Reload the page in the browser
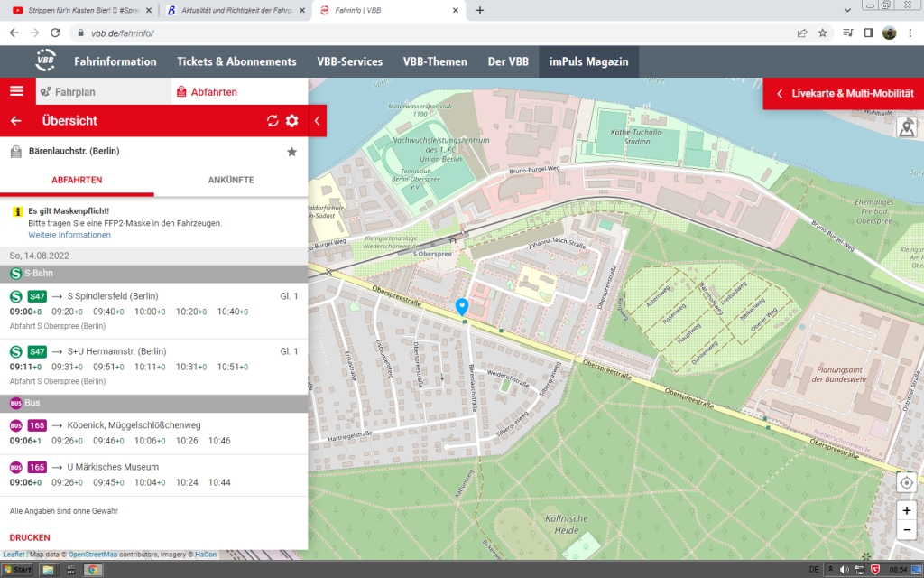This screenshot has height=578, width=924. click(55, 33)
